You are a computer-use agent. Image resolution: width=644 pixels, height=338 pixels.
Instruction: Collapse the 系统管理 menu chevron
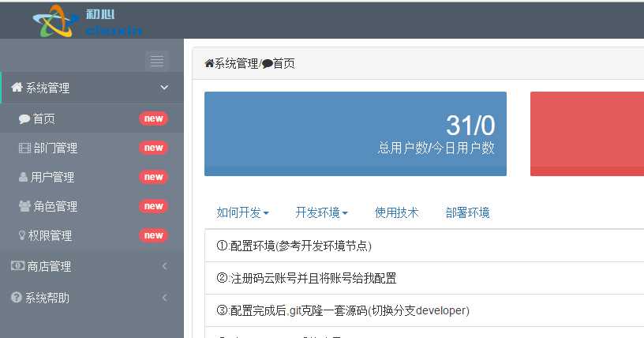pos(164,87)
